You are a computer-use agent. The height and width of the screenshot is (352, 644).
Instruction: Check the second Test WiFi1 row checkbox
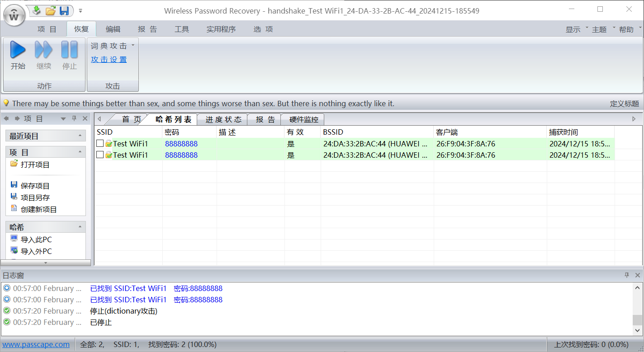[x=99, y=155]
